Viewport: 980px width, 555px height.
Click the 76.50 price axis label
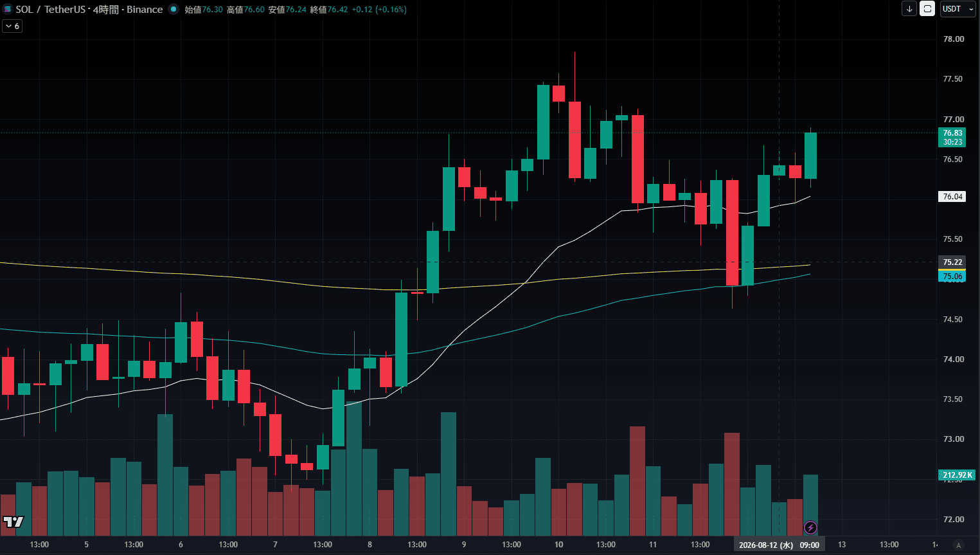tap(953, 159)
